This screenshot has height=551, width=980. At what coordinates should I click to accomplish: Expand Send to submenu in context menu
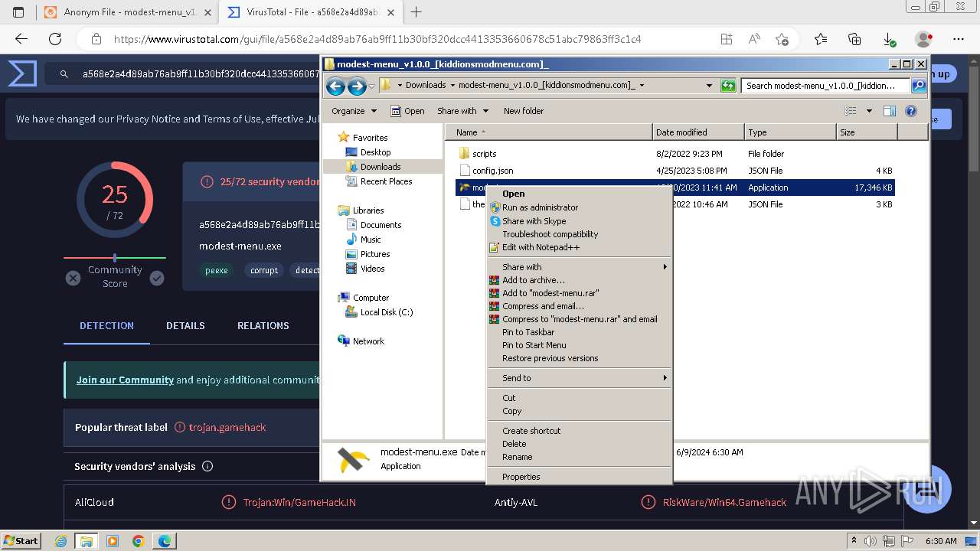(x=579, y=378)
